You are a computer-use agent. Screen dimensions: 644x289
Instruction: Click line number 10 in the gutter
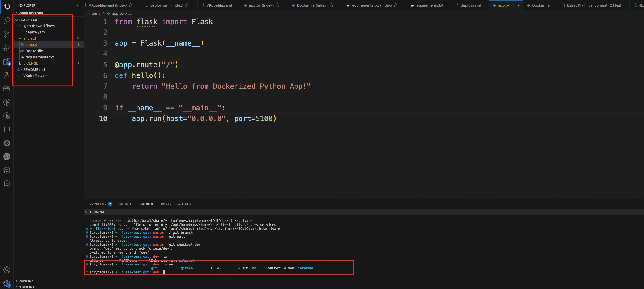(x=103, y=118)
